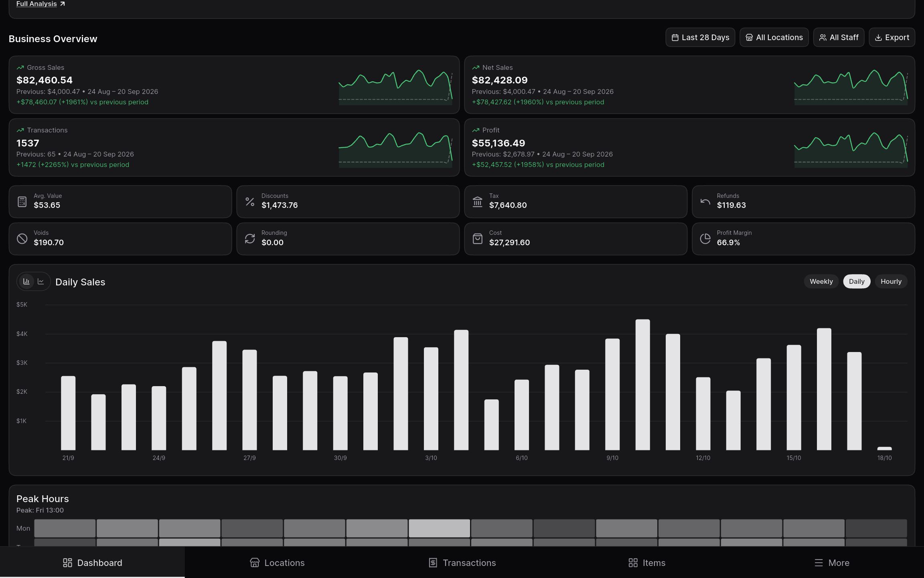Click the Profit value $55,136.49

tap(498, 143)
